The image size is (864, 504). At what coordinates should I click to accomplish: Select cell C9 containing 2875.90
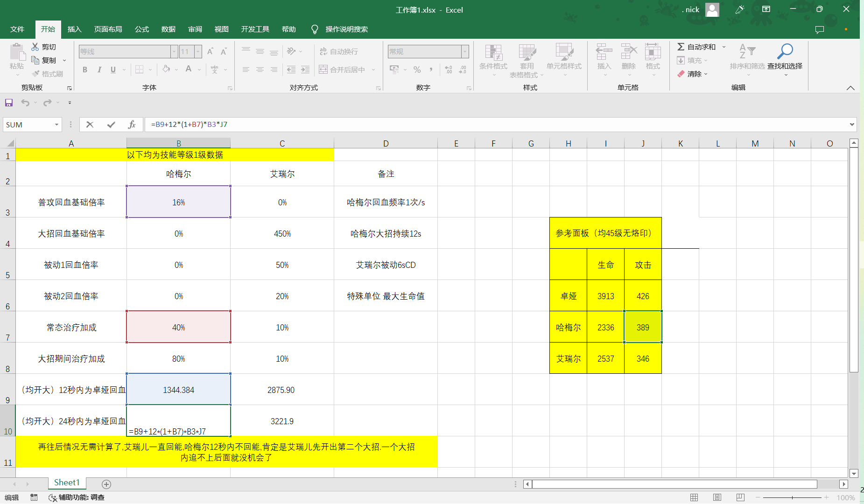point(282,390)
